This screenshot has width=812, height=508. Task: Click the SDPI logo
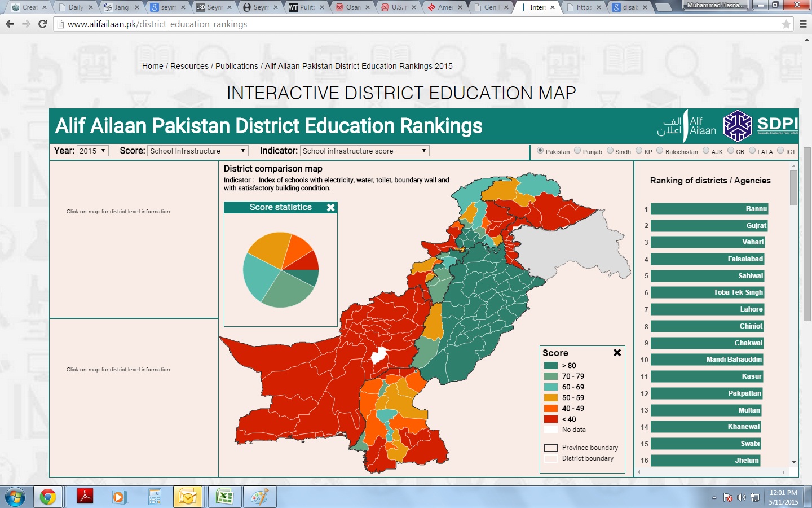pos(761,126)
